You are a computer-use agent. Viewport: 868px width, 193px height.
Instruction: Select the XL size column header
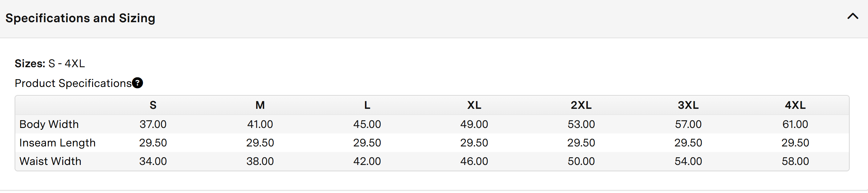click(x=474, y=105)
